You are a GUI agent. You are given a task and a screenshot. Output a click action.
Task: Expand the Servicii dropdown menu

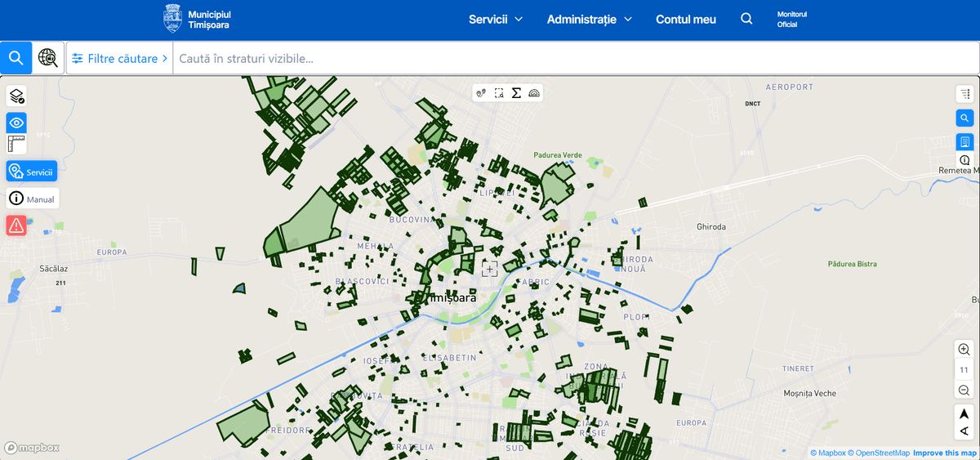point(495,20)
